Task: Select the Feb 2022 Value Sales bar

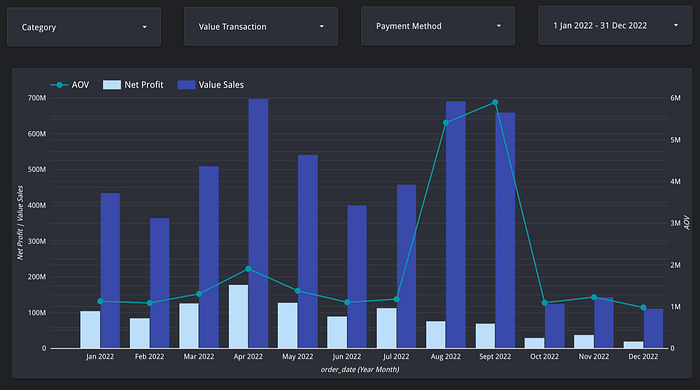Action: (160, 283)
